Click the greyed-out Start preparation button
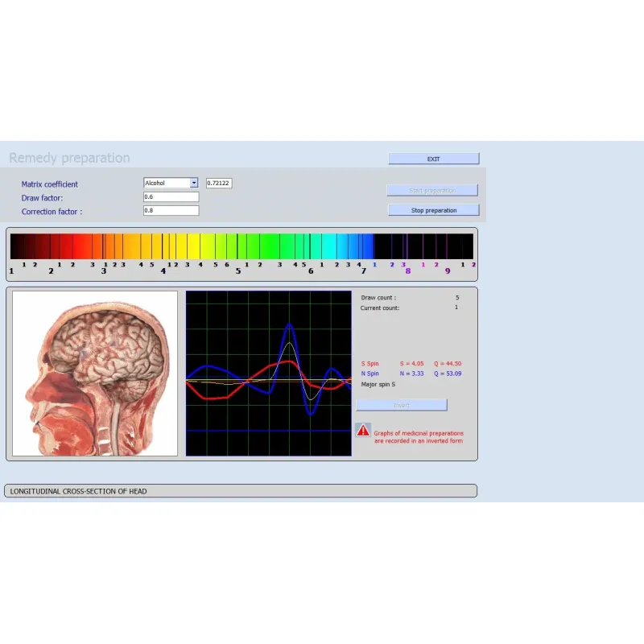The image size is (644, 644). [x=432, y=191]
